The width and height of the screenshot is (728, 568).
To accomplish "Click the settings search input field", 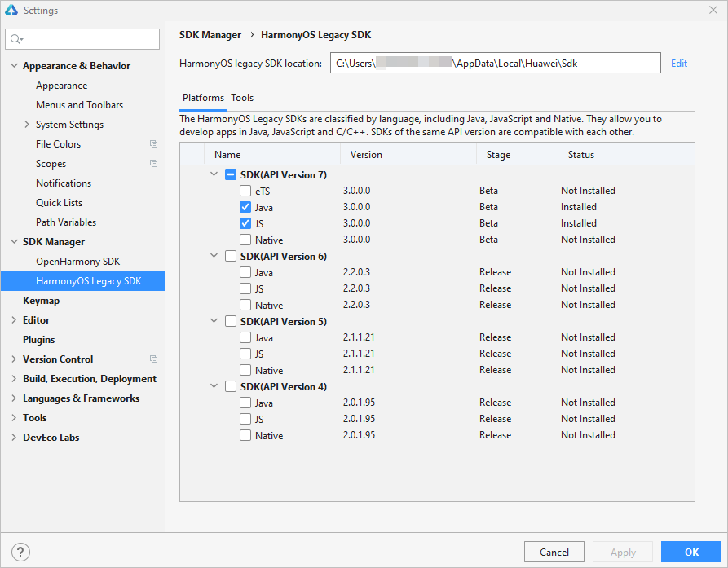I will tap(82, 39).
